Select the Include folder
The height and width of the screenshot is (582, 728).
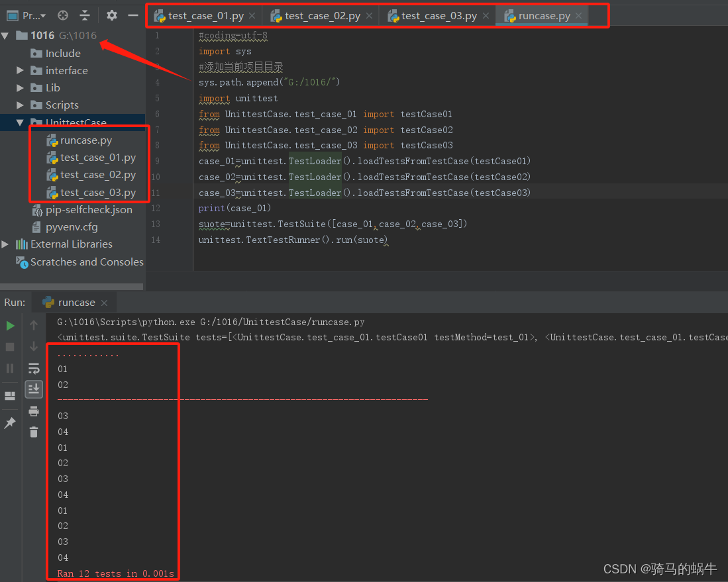point(56,54)
